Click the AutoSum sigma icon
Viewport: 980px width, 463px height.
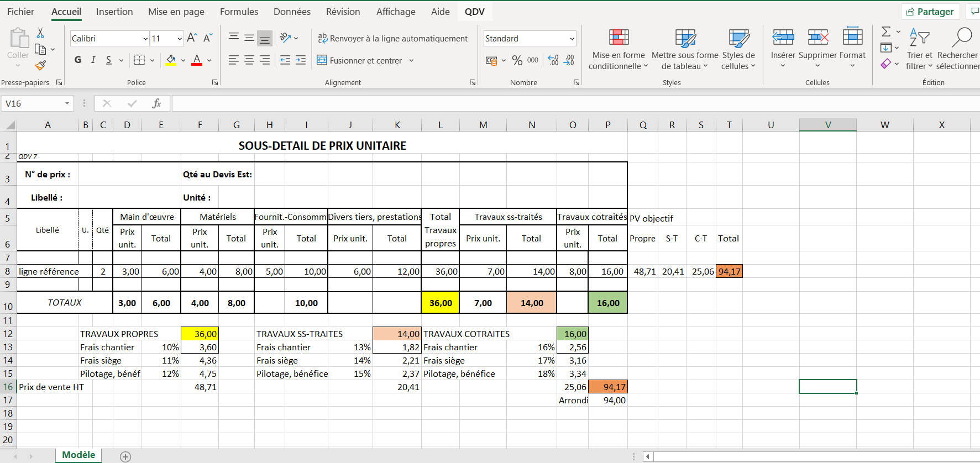(886, 31)
